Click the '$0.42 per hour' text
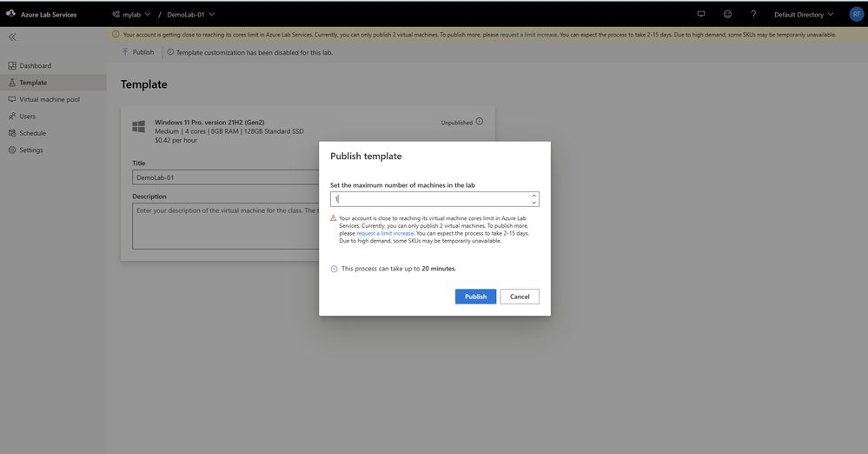The image size is (868, 454). pos(176,140)
